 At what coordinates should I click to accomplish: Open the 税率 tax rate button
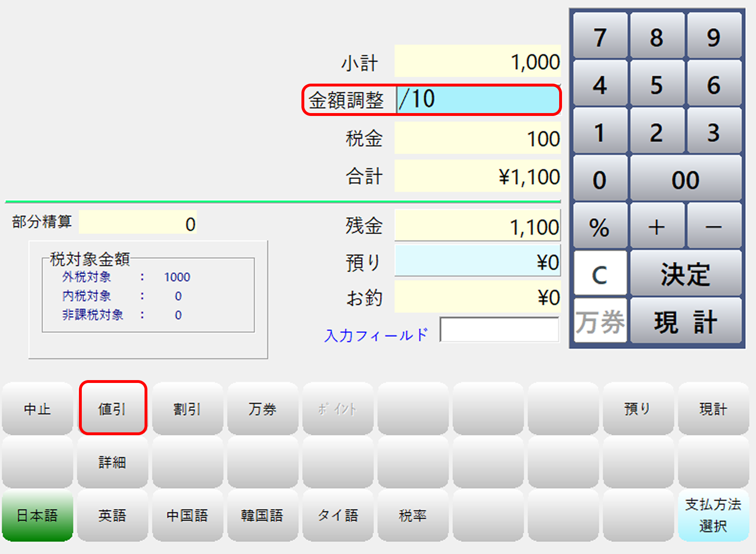(413, 516)
